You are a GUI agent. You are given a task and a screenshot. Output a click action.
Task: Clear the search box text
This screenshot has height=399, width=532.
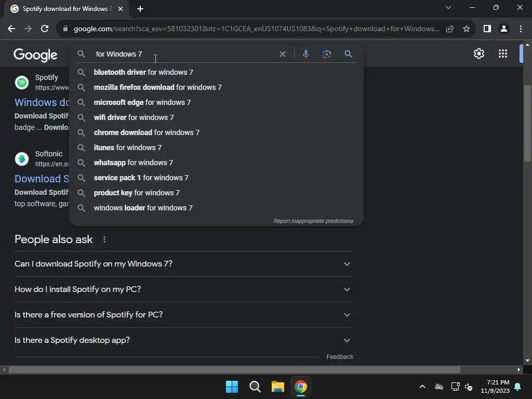click(282, 54)
